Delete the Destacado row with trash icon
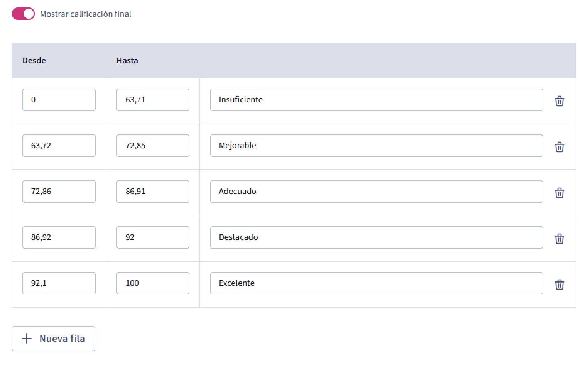 pos(559,239)
